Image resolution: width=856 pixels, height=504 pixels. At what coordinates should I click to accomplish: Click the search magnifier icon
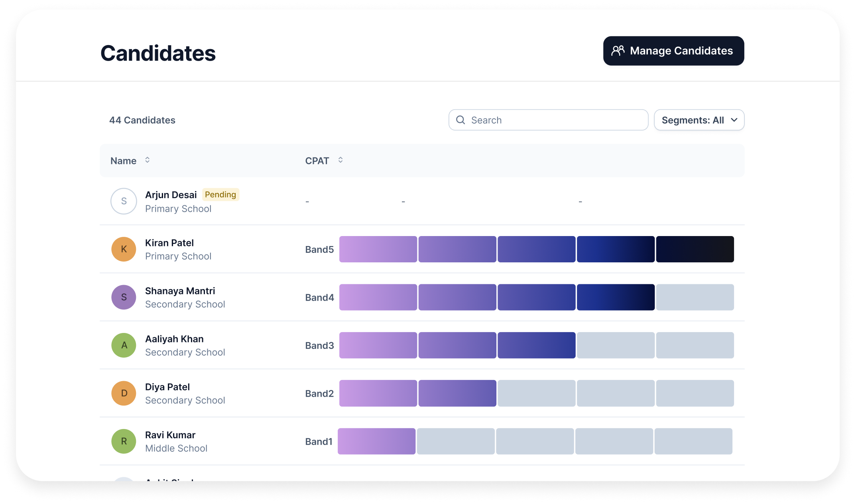(x=461, y=120)
